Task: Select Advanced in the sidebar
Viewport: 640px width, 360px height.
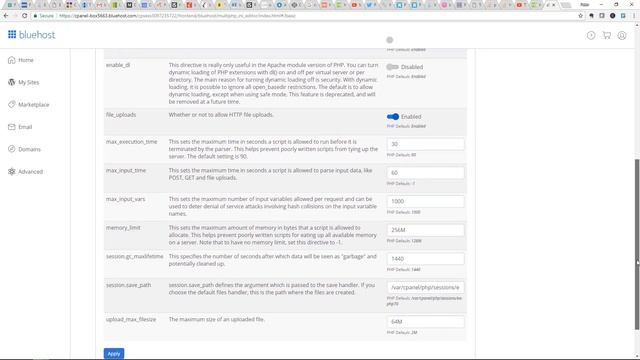Action: [x=30, y=172]
